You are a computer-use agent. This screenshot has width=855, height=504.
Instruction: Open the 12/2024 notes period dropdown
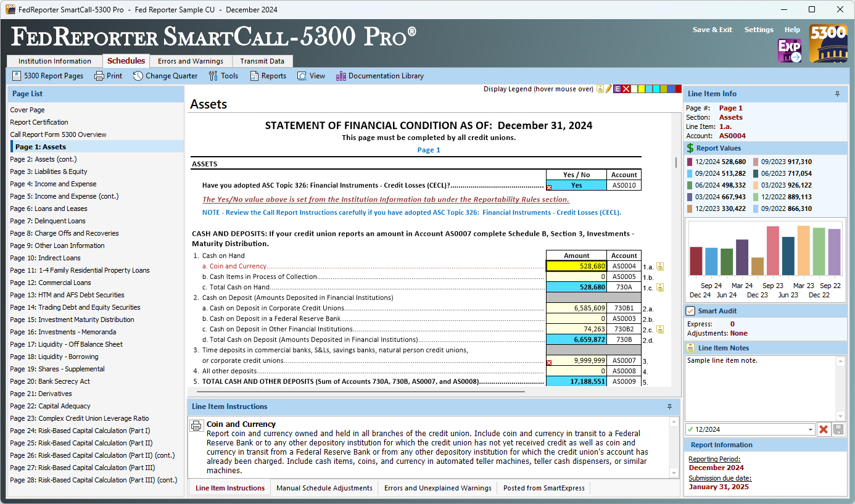pos(810,429)
